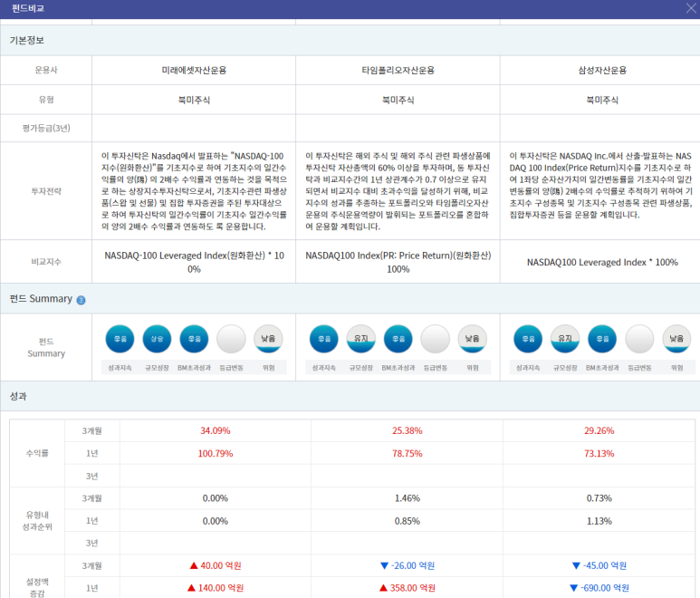Click the 1.46% rank value
Image resolution: width=700 pixels, height=598 pixels.
(x=408, y=498)
